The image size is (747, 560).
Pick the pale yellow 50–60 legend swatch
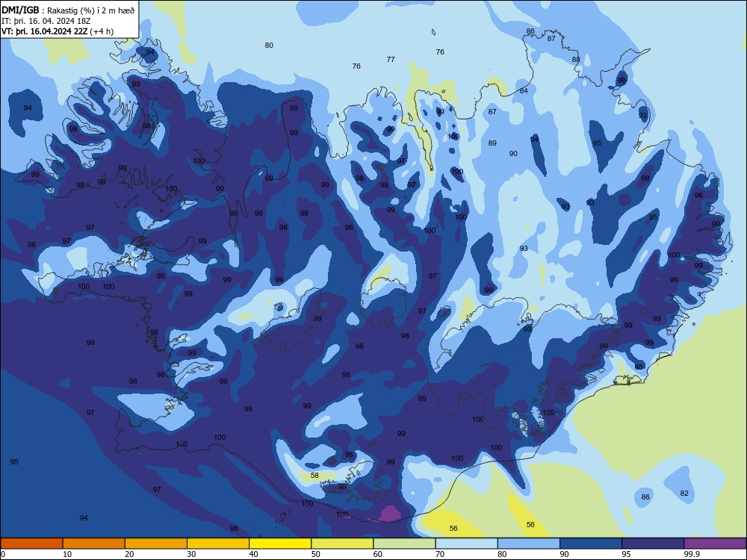click(342, 544)
